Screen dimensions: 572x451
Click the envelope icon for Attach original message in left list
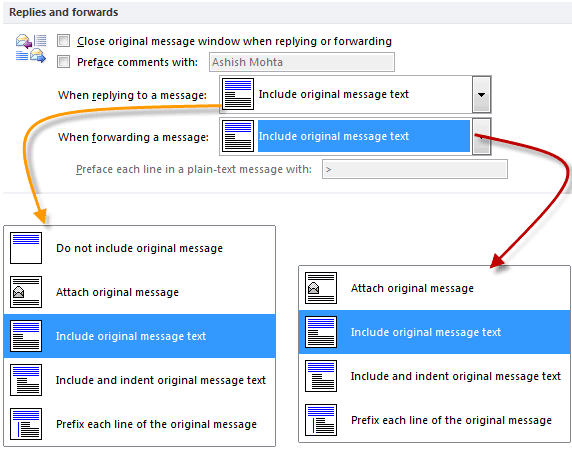tap(26, 292)
